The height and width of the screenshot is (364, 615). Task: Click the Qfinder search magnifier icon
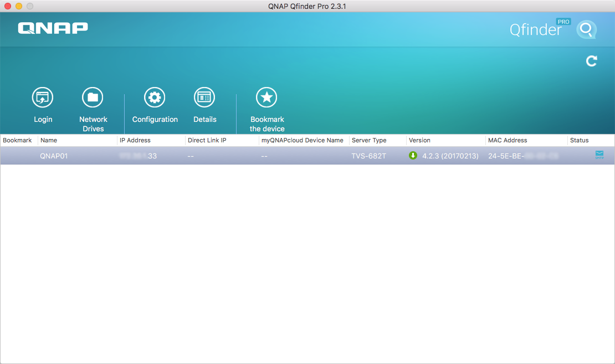(586, 29)
